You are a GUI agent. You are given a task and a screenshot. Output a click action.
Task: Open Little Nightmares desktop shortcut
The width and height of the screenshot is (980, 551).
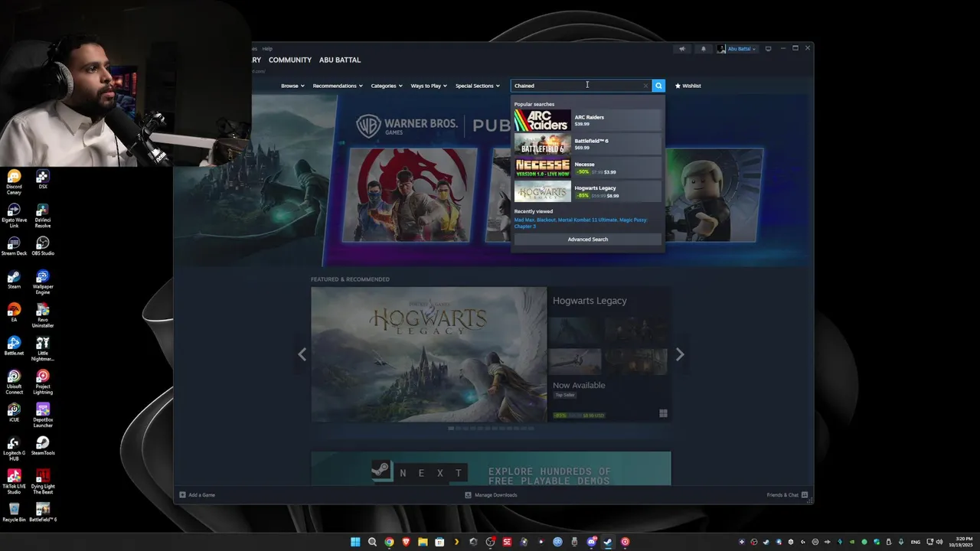tap(43, 349)
